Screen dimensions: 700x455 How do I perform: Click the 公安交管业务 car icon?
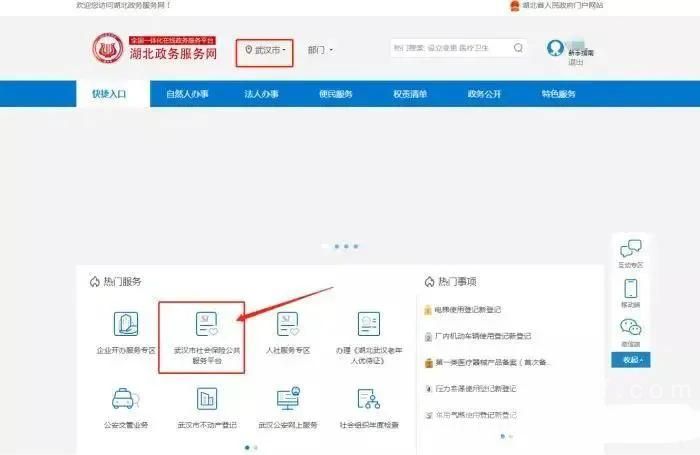click(126, 399)
